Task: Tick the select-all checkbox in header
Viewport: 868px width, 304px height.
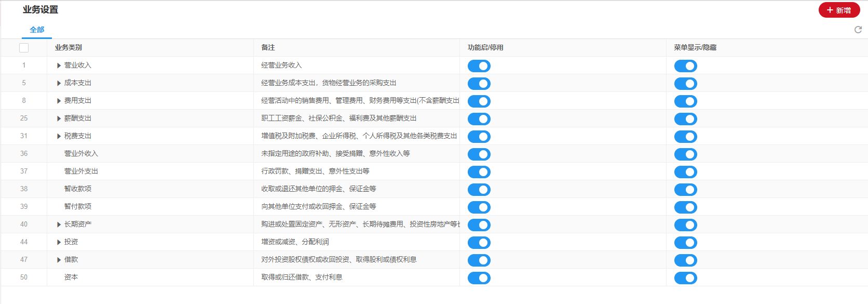Action: pos(24,48)
